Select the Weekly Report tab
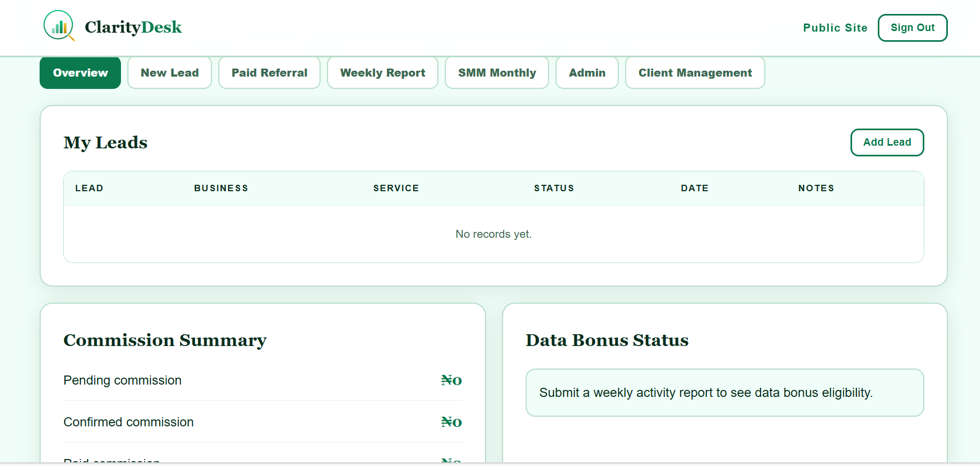Viewport: 980px width, 466px height. [383, 73]
